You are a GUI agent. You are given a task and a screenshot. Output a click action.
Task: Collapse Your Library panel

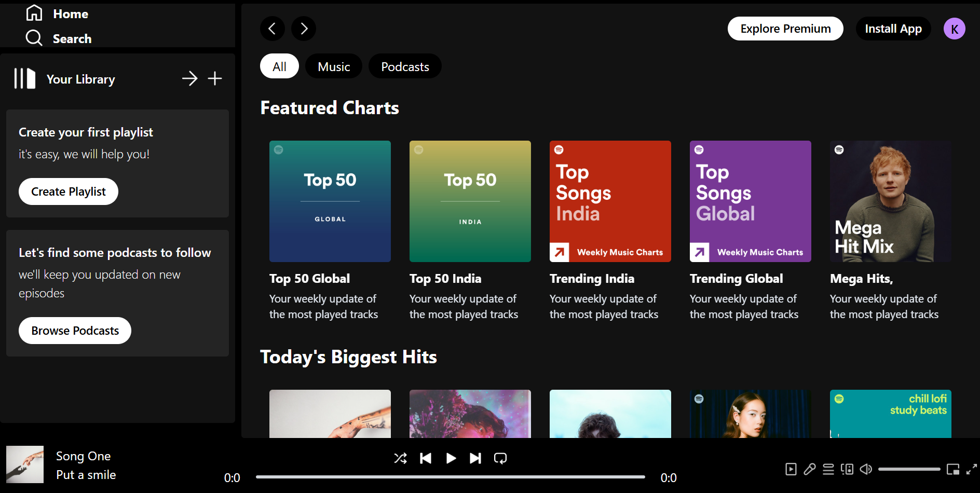pos(24,79)
